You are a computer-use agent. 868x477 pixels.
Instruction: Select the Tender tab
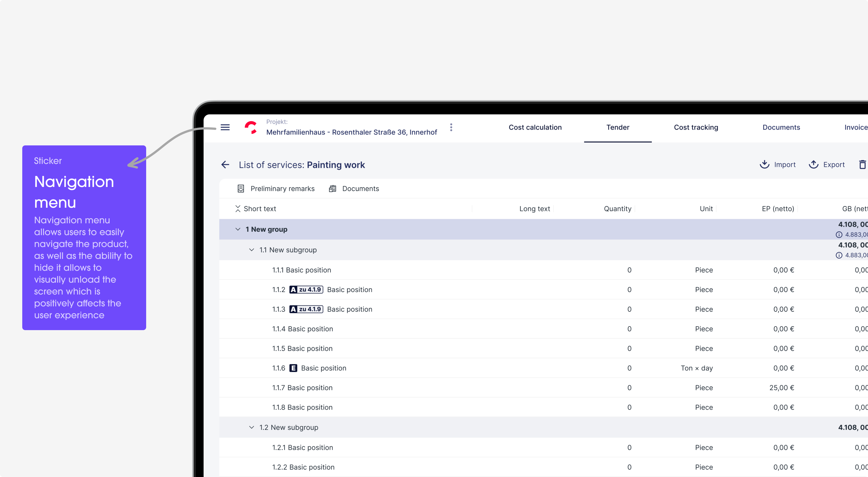click(x=618, y=127)
